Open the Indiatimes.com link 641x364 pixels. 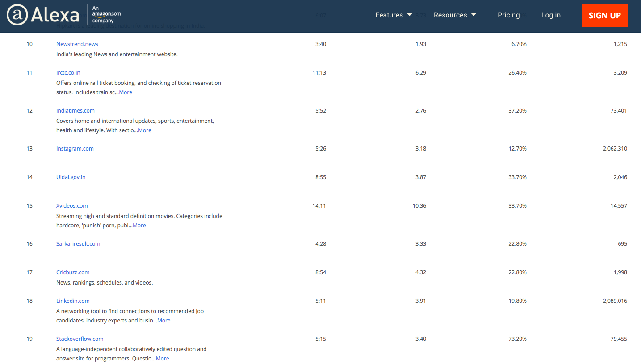75,110
